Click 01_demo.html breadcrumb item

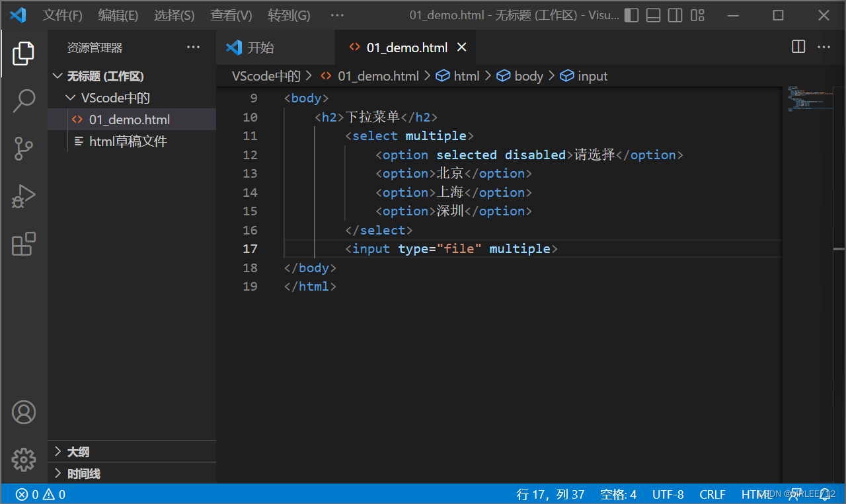378,76
